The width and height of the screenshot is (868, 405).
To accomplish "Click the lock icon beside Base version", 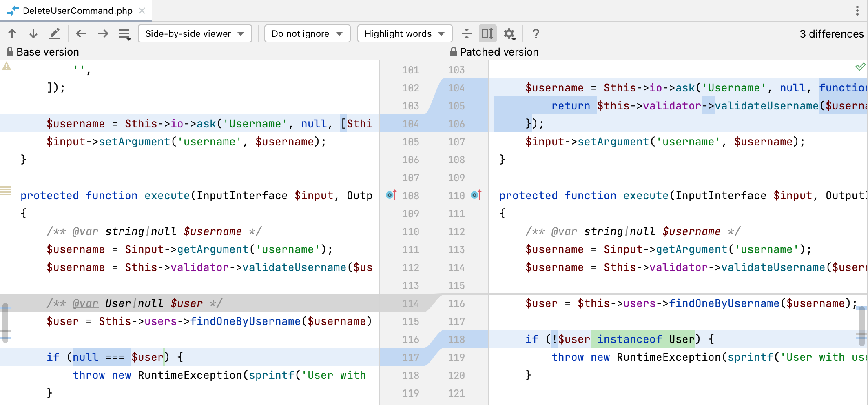I will 9,51.
